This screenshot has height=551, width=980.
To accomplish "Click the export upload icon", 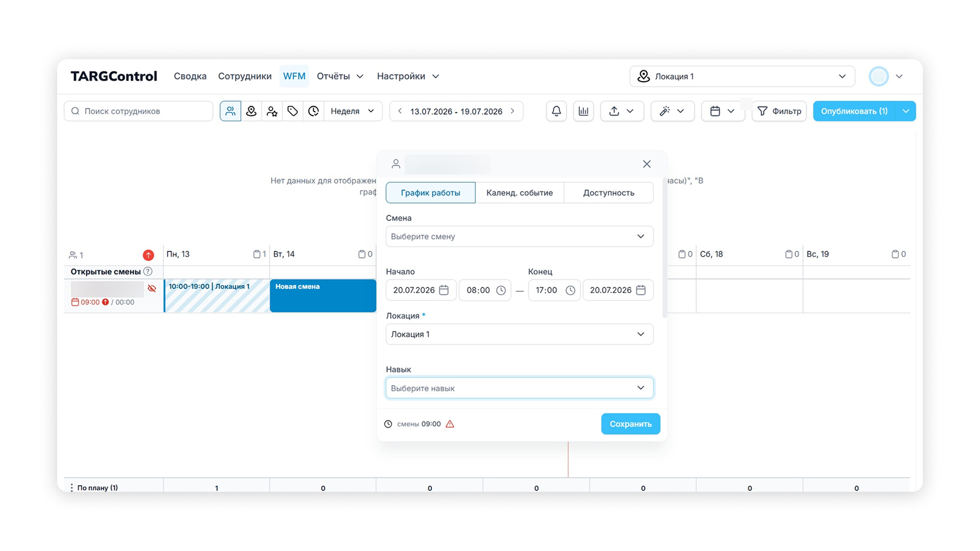I will [x=615, y=111].
